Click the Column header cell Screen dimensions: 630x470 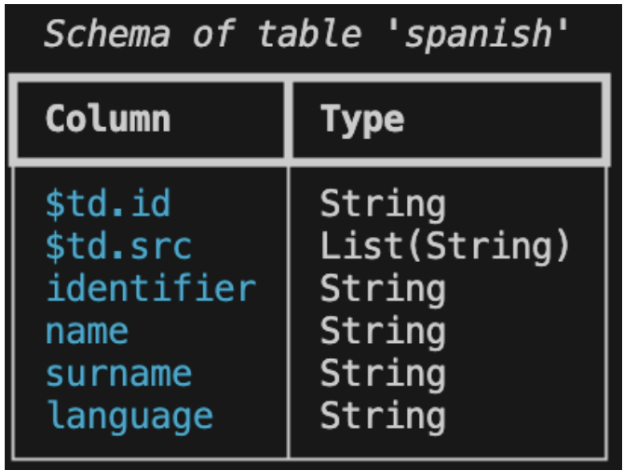click(108, 119)
